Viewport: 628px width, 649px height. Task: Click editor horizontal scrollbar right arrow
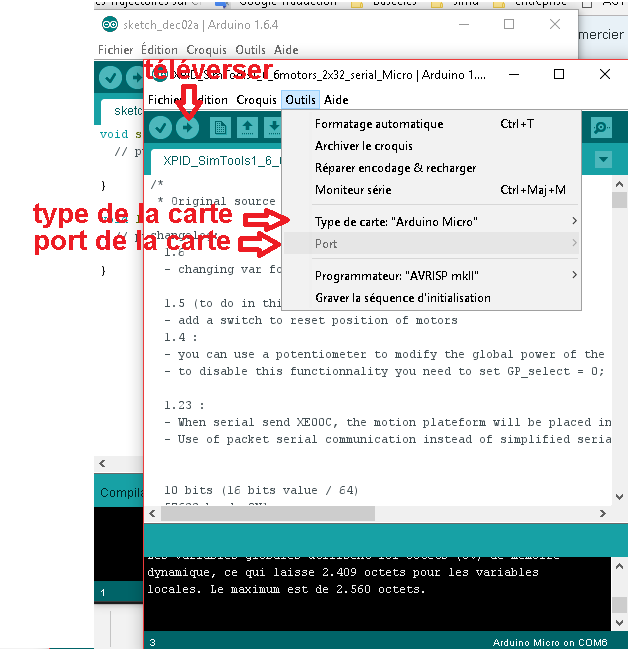[x=603, y=514]
